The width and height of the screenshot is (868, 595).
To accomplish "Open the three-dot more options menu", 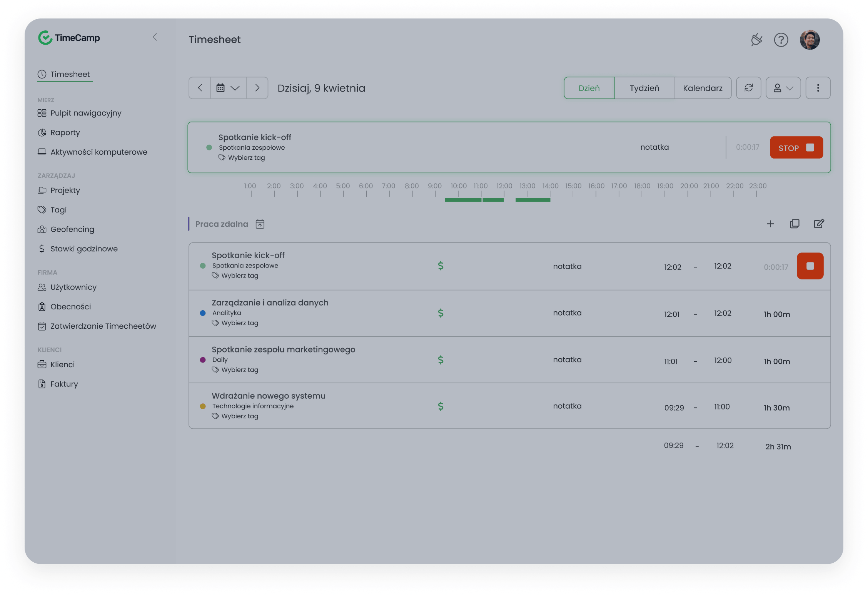I will tap(818, 88).
